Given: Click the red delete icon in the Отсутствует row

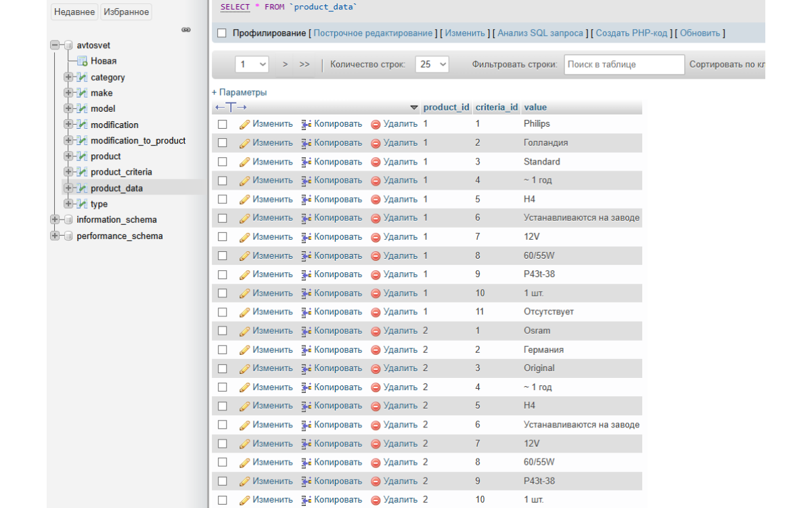Looking at the screenshot, I should (376, 312).
